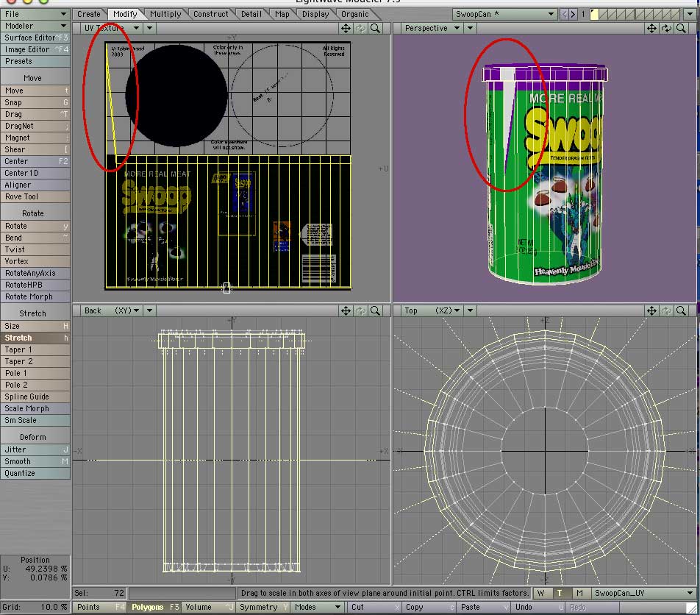Click the zoom magnifier in Perspective viewport
Viewport: 700px width, 615px height.
pos(681,28)
